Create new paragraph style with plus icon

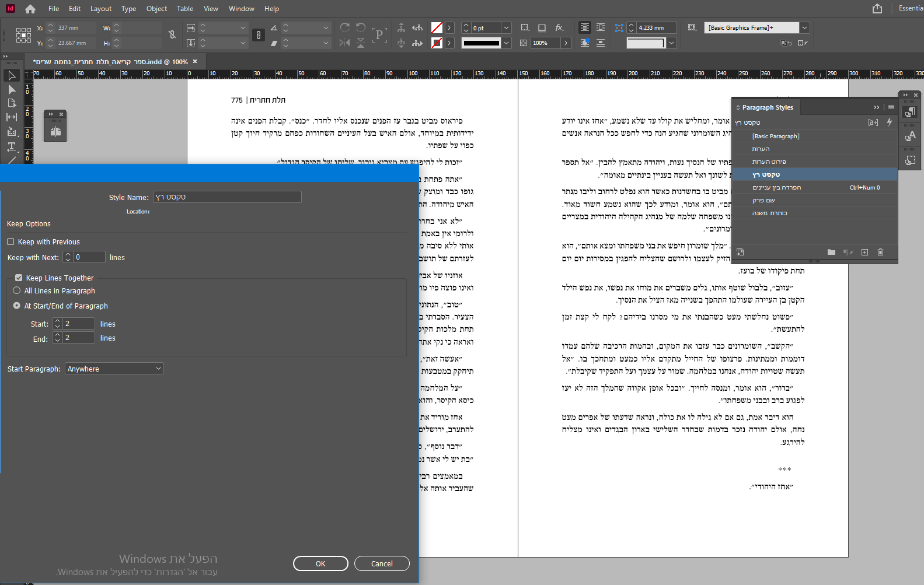coord(864,252)
